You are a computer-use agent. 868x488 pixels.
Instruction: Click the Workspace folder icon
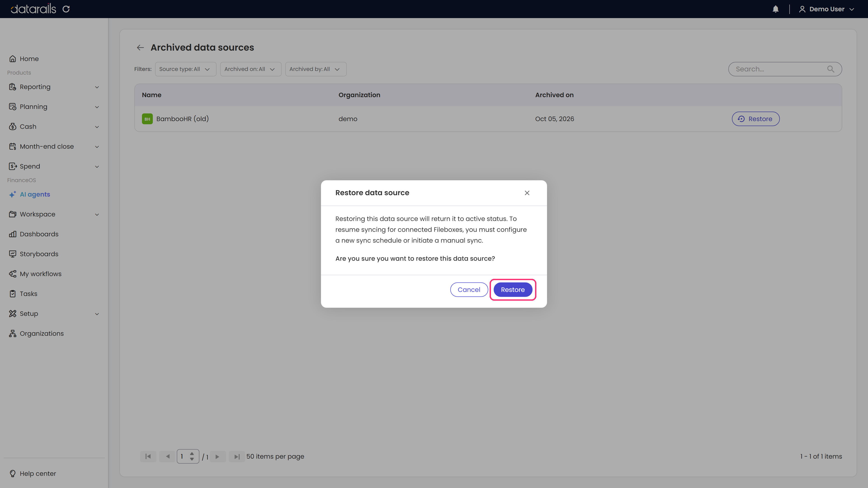pos(12,214)
